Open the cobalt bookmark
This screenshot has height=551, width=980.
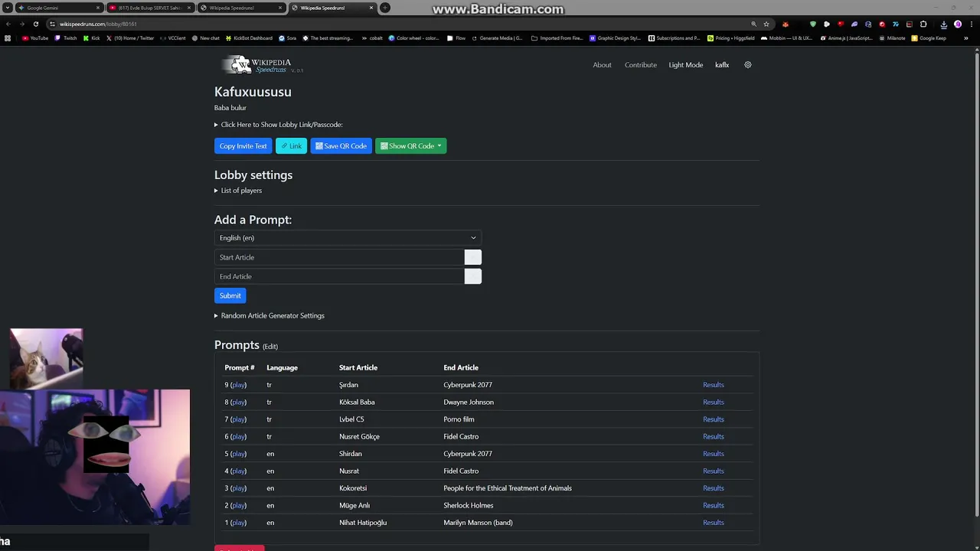(372, 38)
